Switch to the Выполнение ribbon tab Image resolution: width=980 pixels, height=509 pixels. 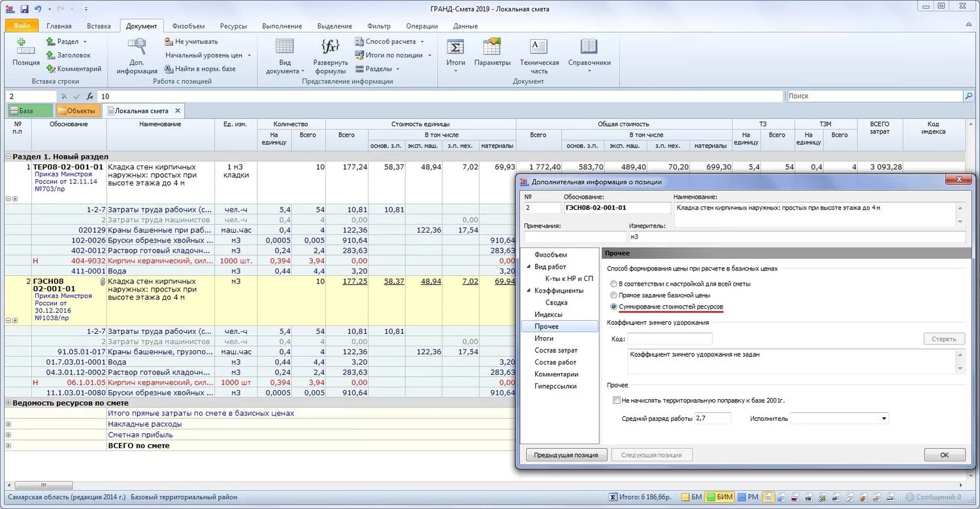282,26
